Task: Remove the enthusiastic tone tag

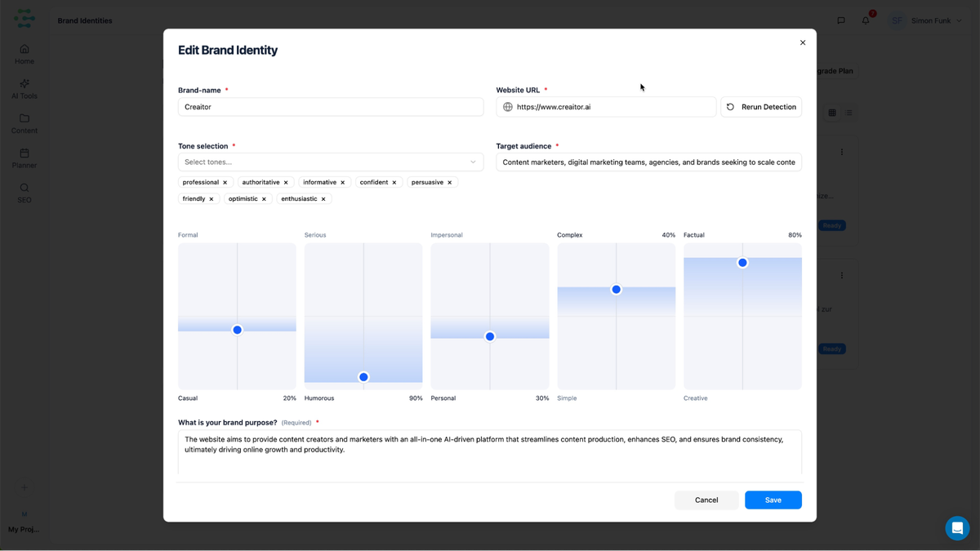Action: tap(323, 199)
